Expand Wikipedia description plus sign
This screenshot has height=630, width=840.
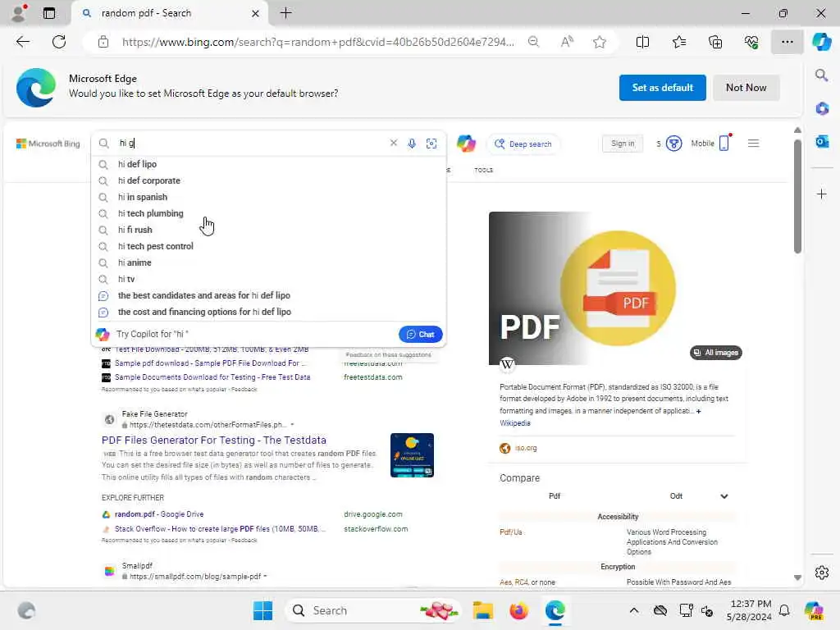click(698, 411)
